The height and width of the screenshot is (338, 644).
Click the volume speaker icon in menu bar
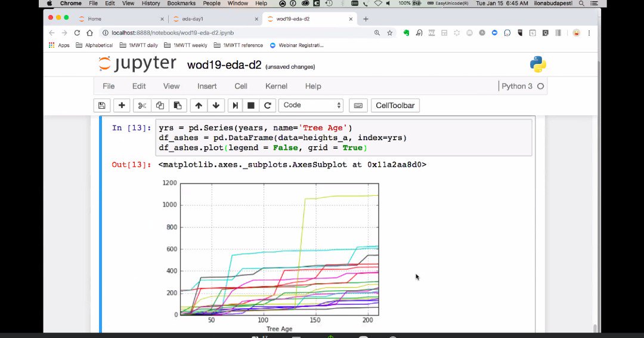(389, 4)
